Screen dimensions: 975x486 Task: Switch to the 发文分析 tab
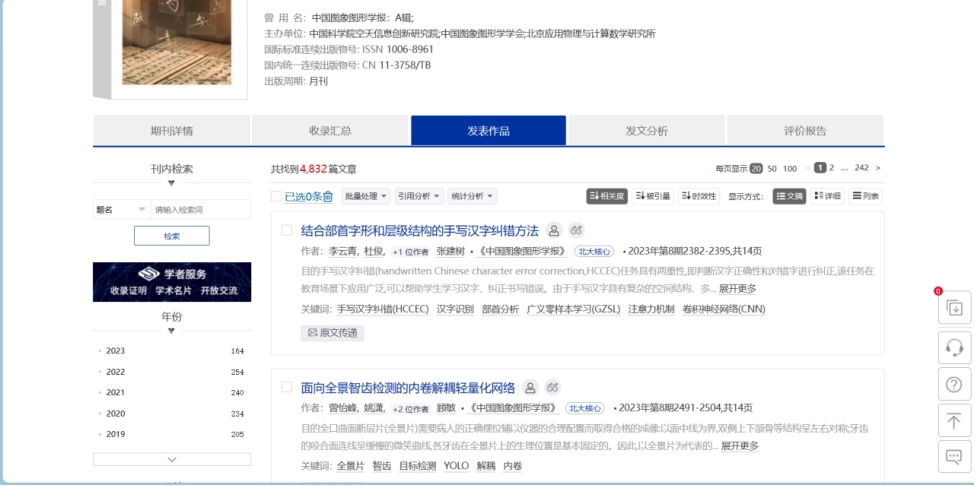(x=647, y=131)
